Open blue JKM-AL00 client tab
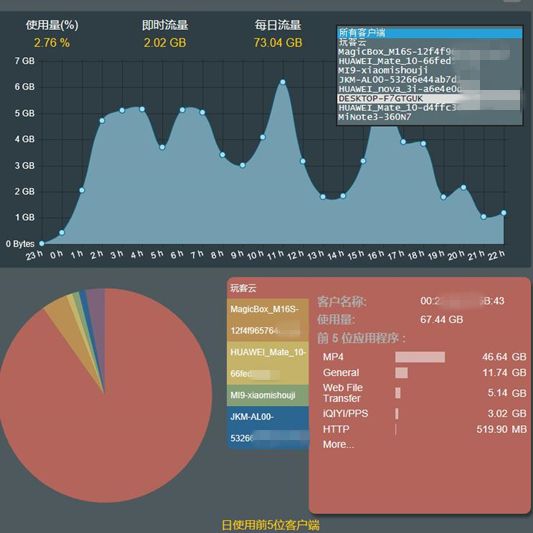The height and width of the screenshot is (533, 533). [x=268, y=427]
